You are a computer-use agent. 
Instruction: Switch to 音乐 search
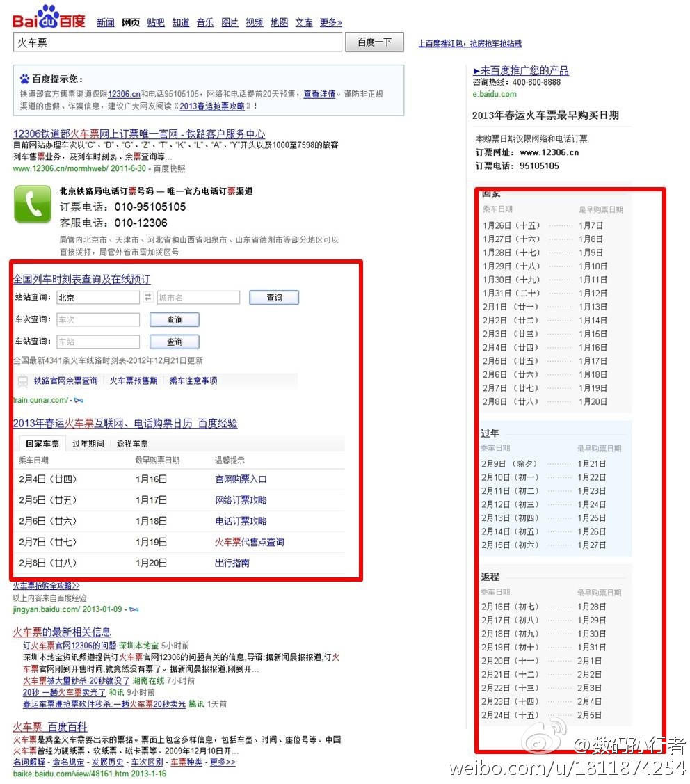click(x=205, y=22)
